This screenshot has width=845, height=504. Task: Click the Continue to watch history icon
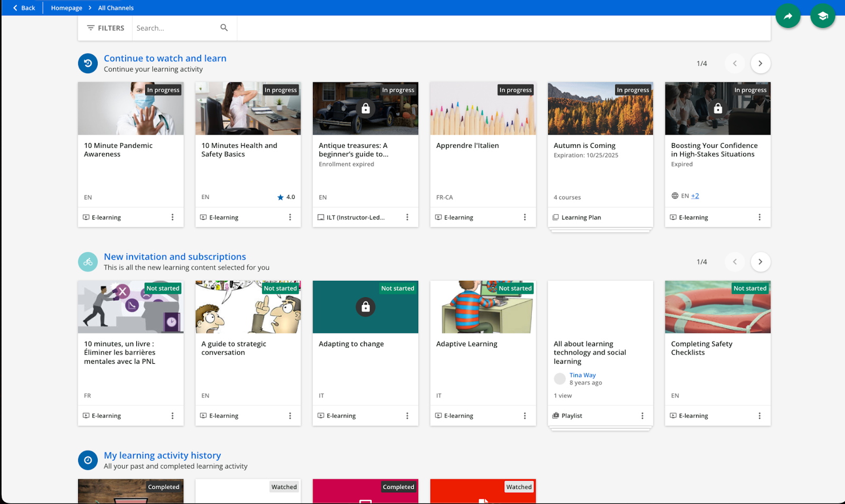point(88,63)
